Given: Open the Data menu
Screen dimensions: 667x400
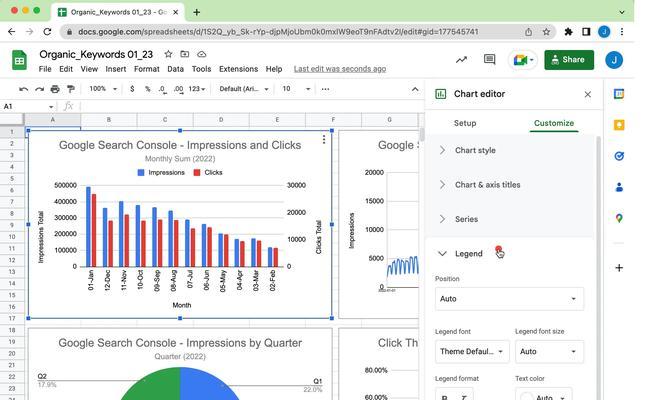Looking at the screenshot, I should coord(175,69).
